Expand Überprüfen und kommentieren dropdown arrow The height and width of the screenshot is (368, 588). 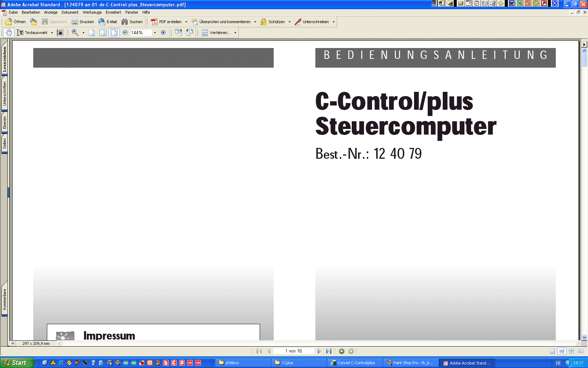pyautogui.click(x=255, y=22)
